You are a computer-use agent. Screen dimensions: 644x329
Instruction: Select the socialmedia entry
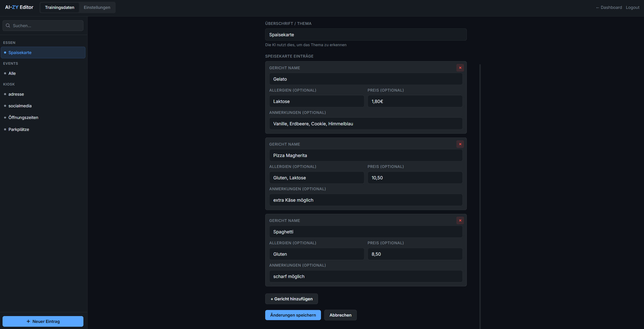[43, 106]
